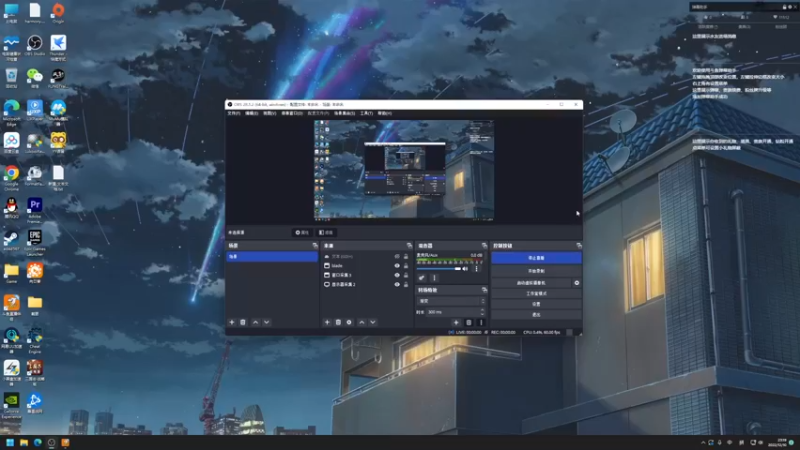Open the GeForce Experience desktop shortcut

click(x=11, y=406)
